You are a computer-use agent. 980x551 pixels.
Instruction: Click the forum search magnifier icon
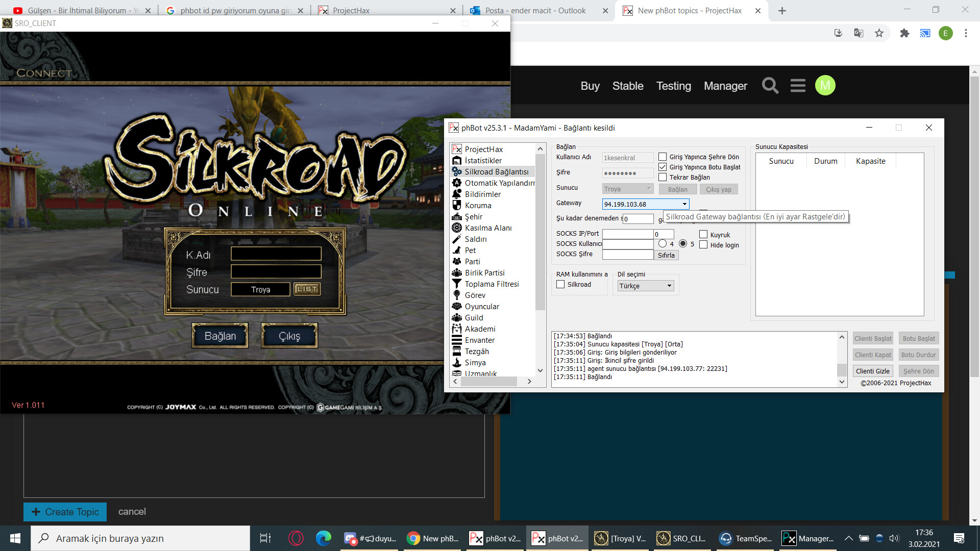(x=770, y=86)
